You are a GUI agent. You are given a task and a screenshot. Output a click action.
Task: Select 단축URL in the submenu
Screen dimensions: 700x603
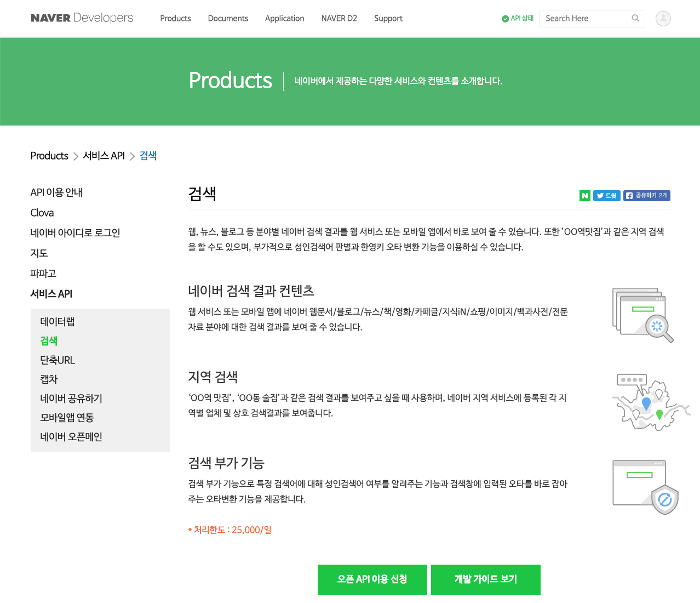click(x=58, y=360)
